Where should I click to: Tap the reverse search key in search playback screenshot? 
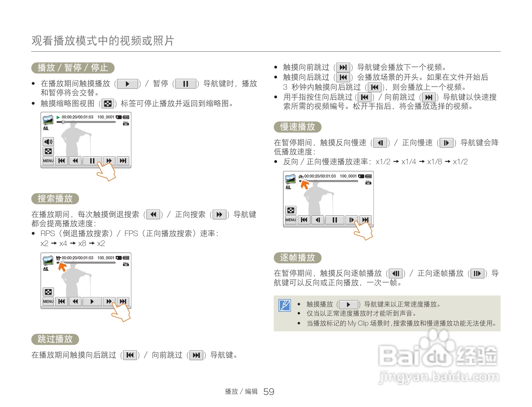[x=75, y=301]
